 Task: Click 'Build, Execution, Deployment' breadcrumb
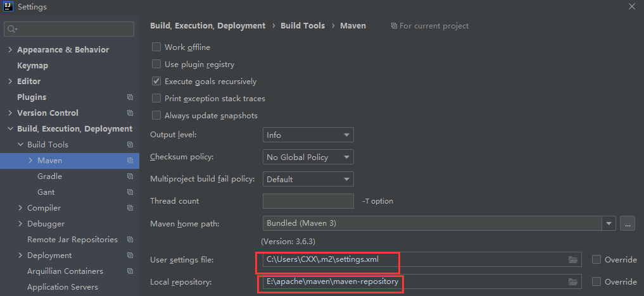(x=208, y=26)
